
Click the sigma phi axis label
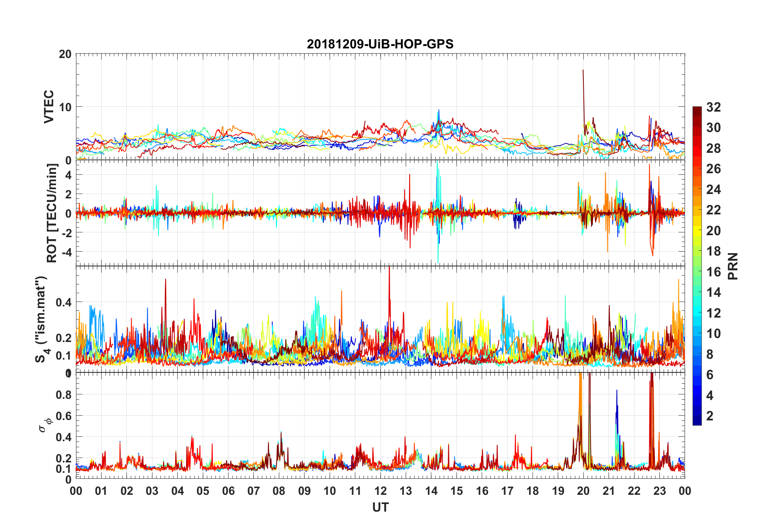(x=45, y=424)
